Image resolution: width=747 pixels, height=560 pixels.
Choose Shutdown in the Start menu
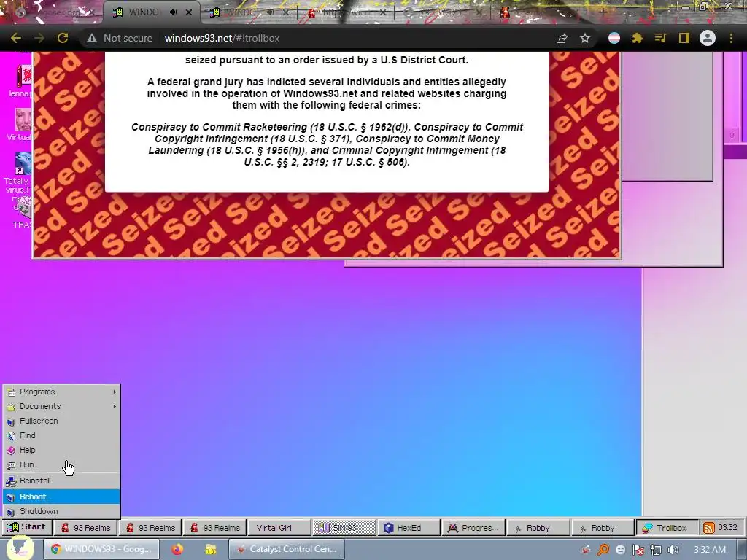tap(61, 511)
